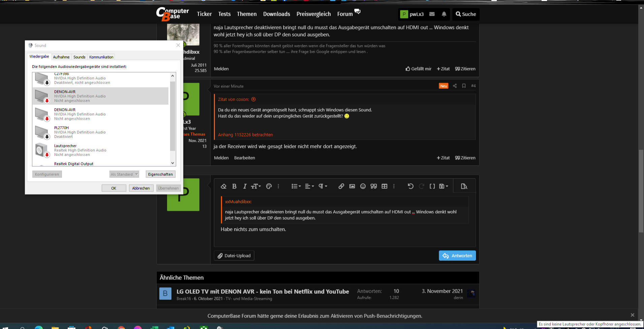Click the #4 post number link

473,86
